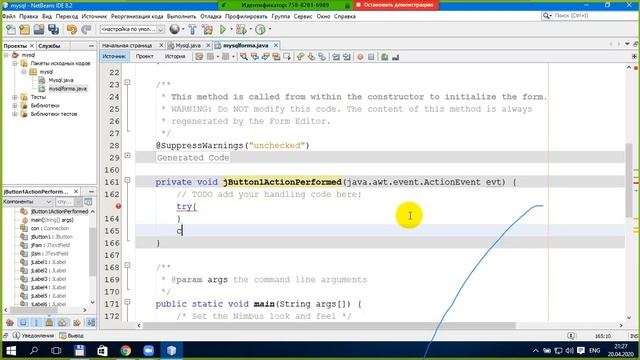Open the Справка menu
Screen dimensions: 640x360
pyautogui.click(x=344, y=16)
